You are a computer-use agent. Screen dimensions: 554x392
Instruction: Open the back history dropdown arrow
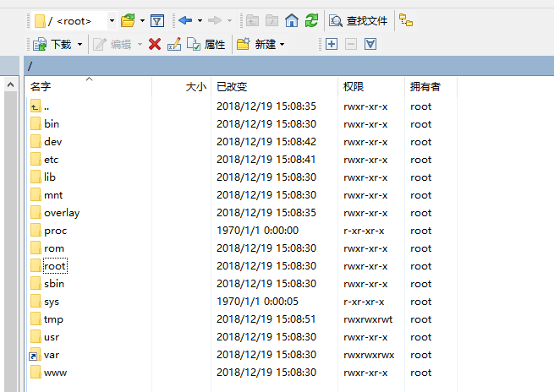(x=200, y=21)
